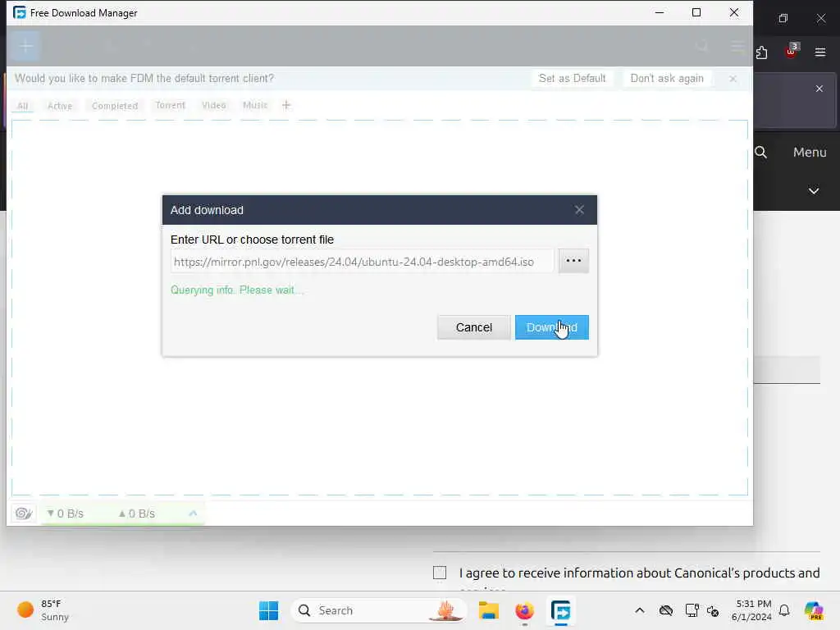Viewport: 840px width, 630px height.
Task: Close the browser notification panel
Action: click(819, 89)
